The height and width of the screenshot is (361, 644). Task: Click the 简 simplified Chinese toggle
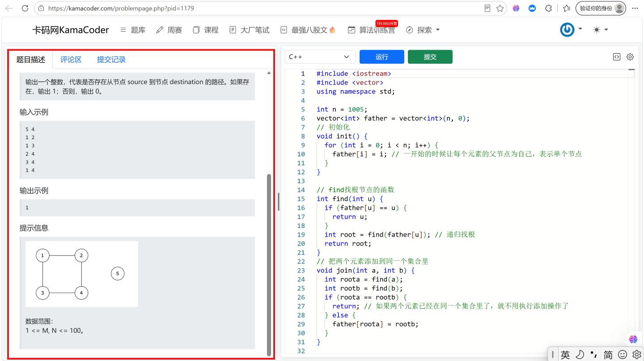[608, 355]
